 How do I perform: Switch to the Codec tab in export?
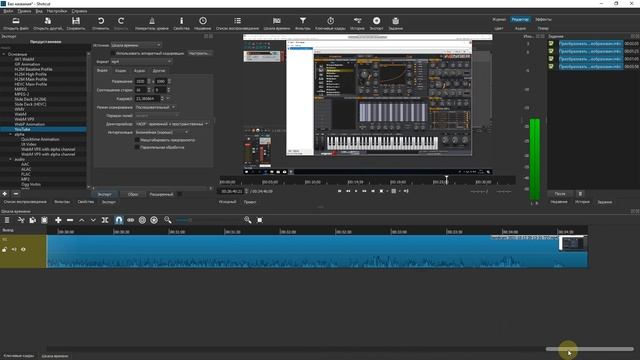[x=120, y=71]
